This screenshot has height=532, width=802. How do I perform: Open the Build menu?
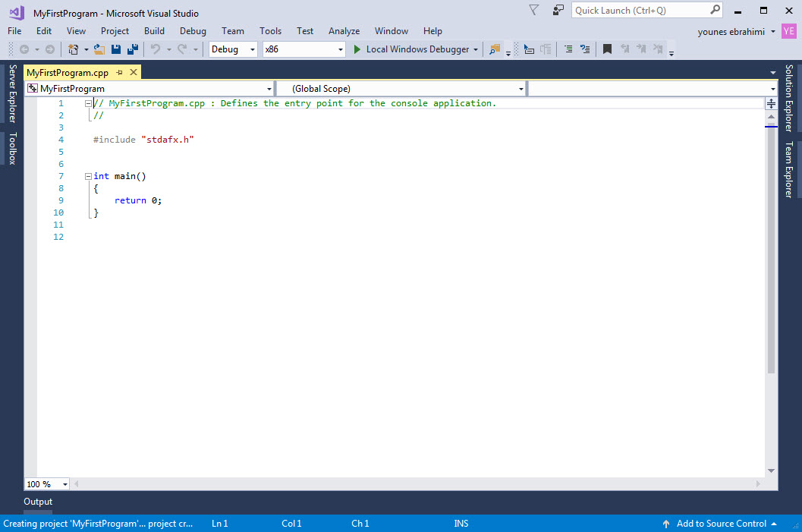[154, 31]
